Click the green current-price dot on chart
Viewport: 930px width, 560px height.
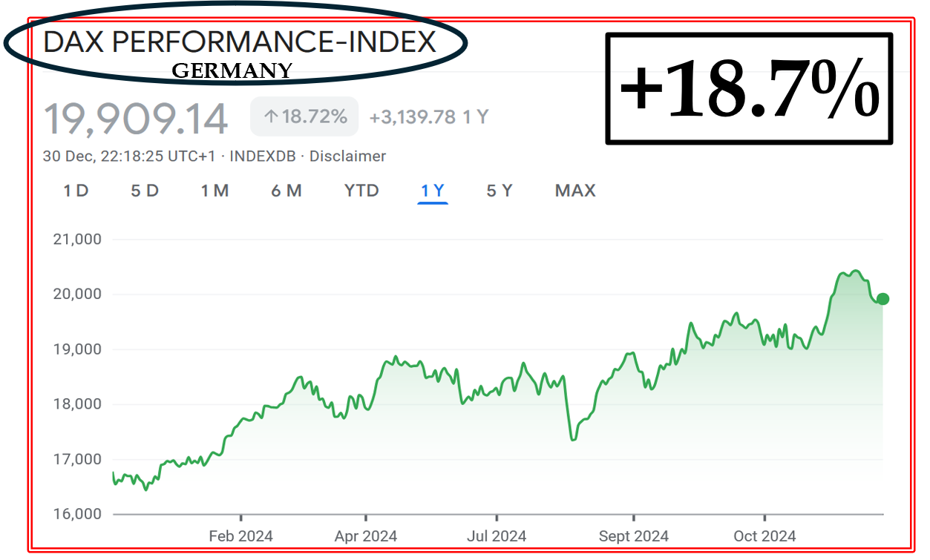(x=882, y=299)
